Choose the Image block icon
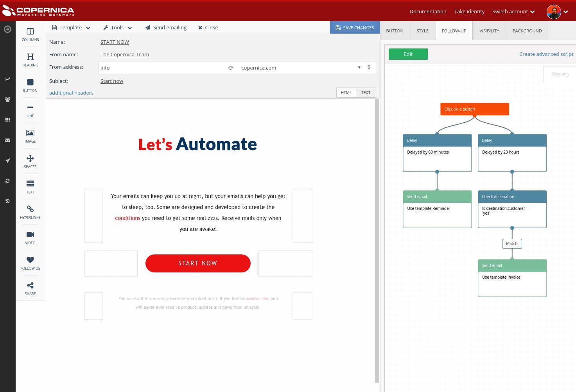Viewport: 576px width, 392px height. point(30,136)
